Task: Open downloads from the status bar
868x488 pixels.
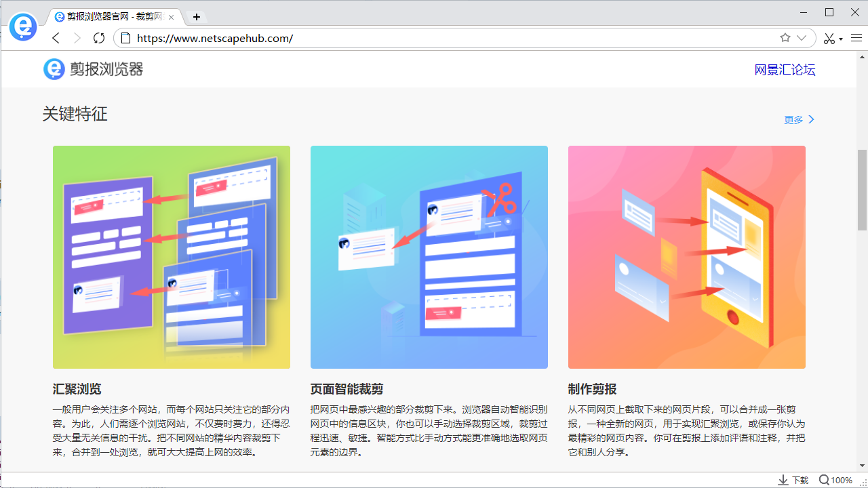Action: 793,480
